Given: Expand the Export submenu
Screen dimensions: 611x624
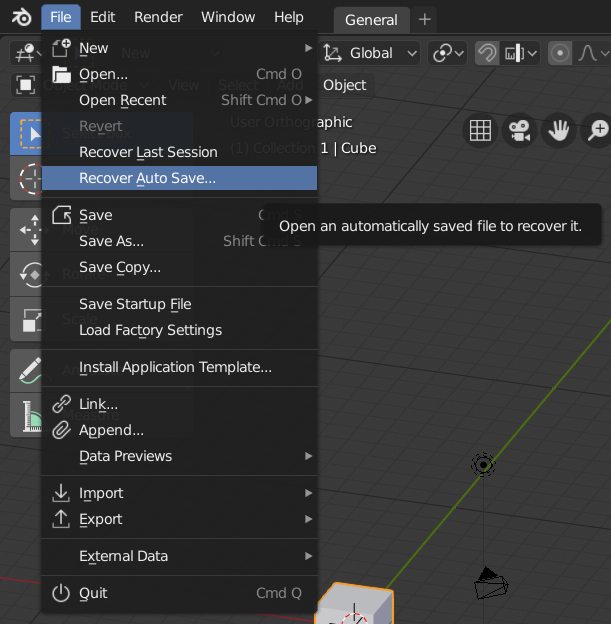Looking at the screenshot, I should tap(180, 519).
